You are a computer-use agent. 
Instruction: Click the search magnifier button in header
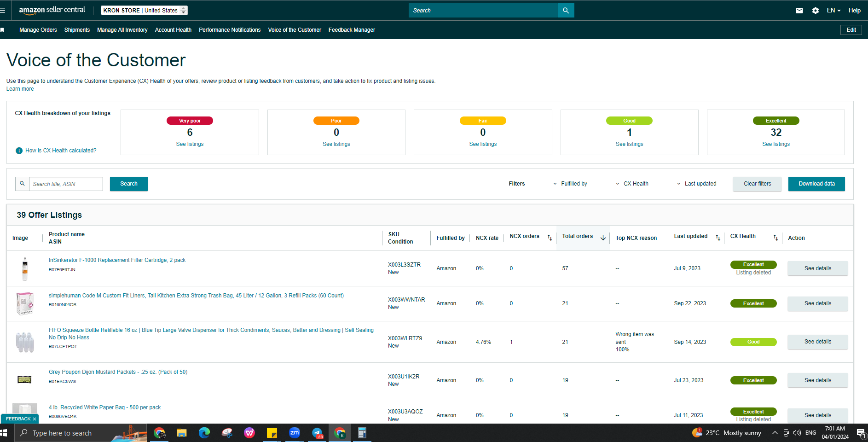click(566, 10)
